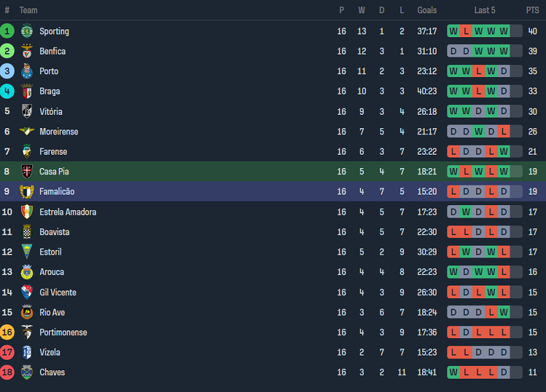Click the Gil Vicente club crest
Screen dimensions: 546x392
tap(27, 292)
